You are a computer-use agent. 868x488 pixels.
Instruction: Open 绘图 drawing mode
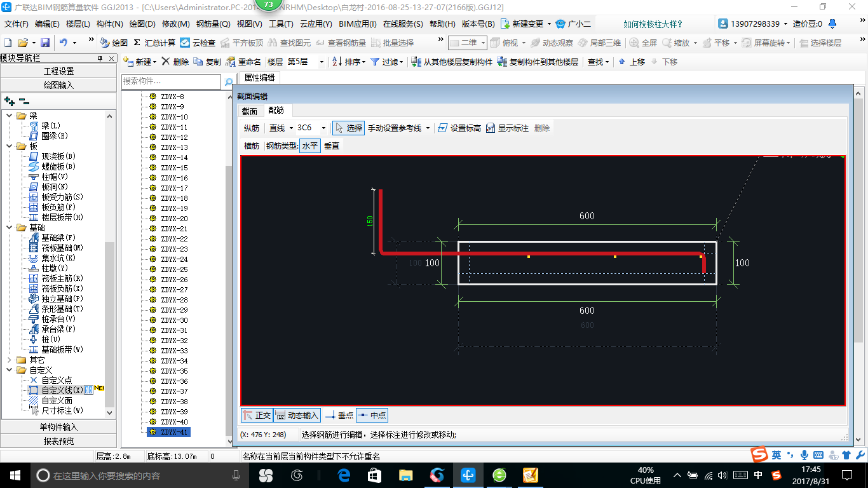click(114, 43)
